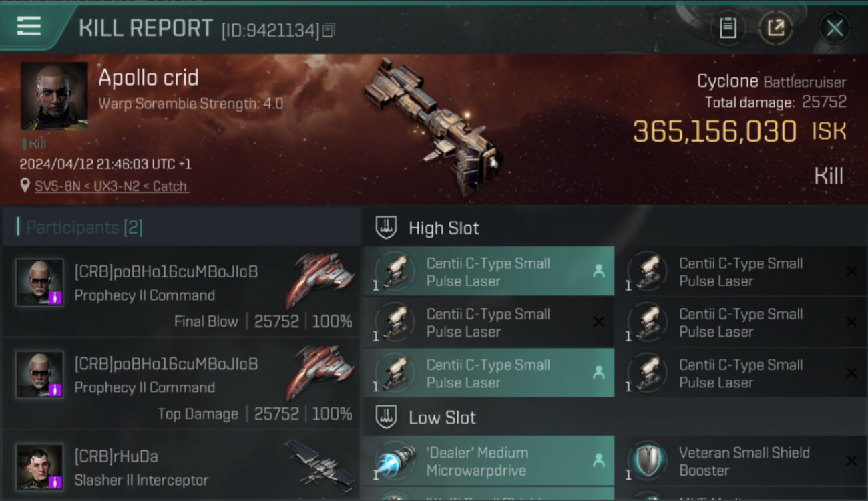
Task: Toggle X mark on top-right Pulse Laser
Action: [851, 271]
